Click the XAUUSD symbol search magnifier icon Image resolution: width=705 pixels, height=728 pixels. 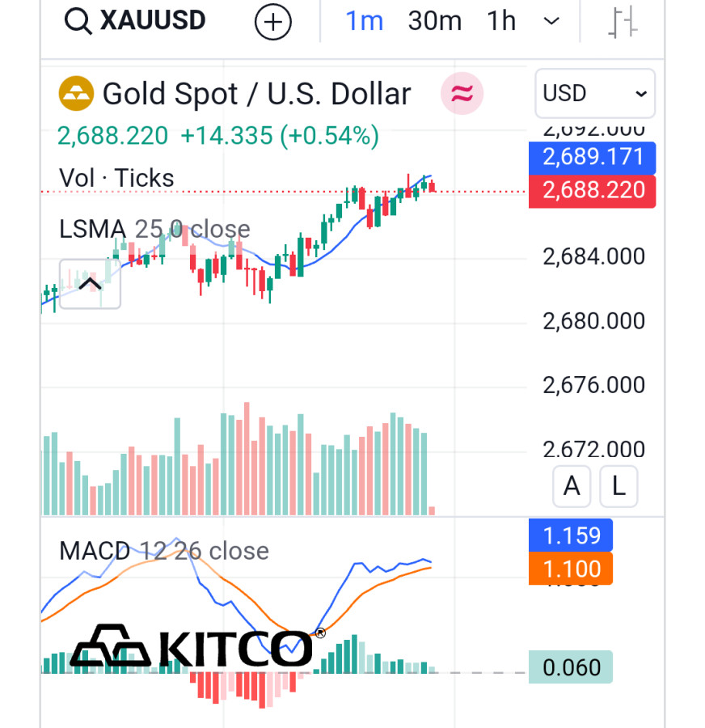[x=78, y=22]
